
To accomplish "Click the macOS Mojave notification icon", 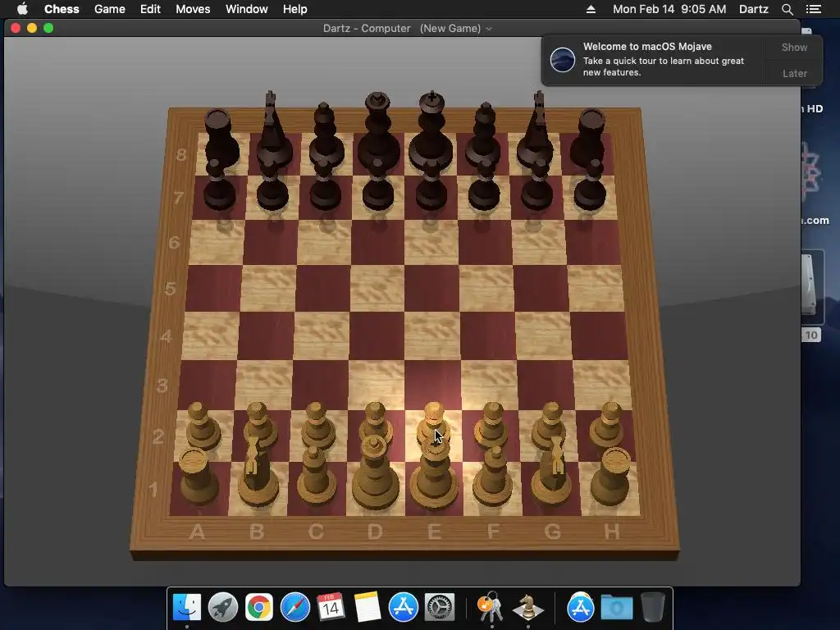I will coord(563,59).
